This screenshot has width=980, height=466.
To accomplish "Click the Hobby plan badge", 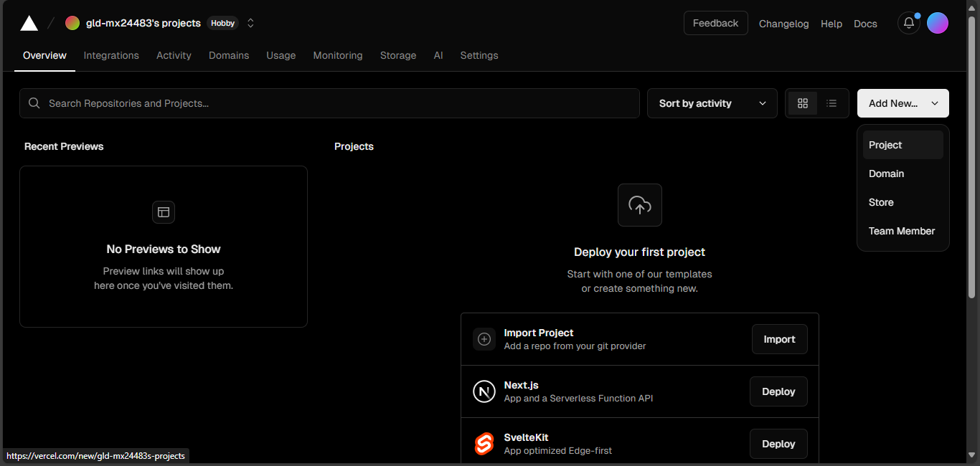I will tap(222, 22).
